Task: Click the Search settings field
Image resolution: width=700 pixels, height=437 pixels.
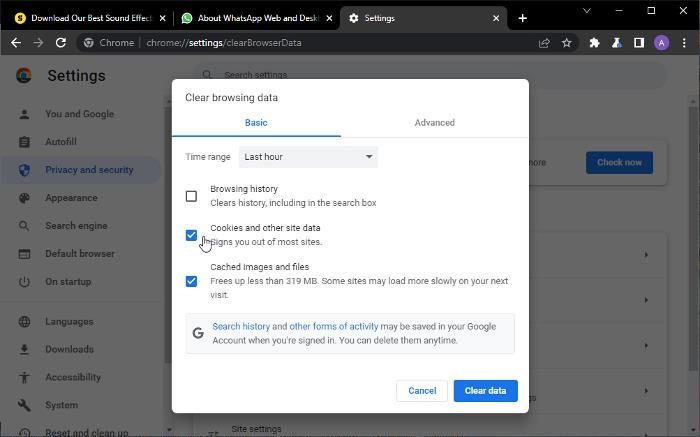Action: [x=429, y=75]
